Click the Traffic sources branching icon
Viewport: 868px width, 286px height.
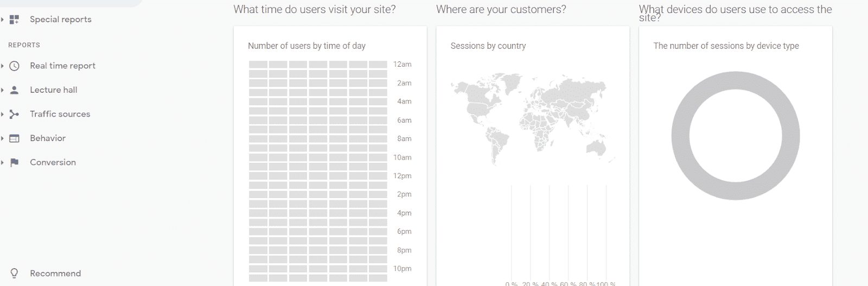coord(15,114)
